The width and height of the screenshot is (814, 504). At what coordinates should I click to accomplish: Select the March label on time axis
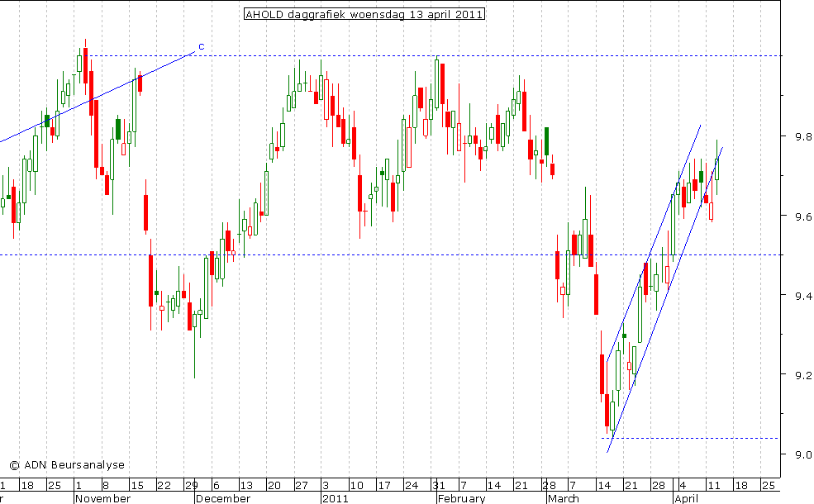click(563, 498)
